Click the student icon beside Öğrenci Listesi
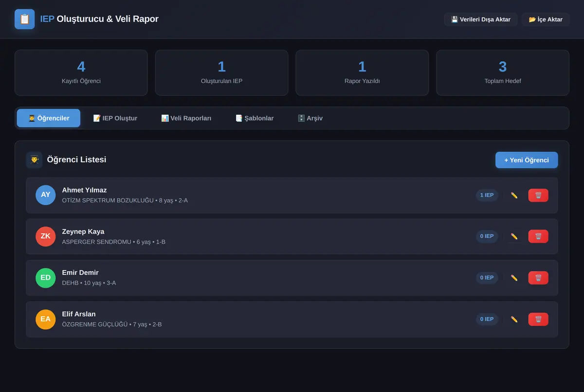Viewport: 584px width, 392px height. click(34, 160)
